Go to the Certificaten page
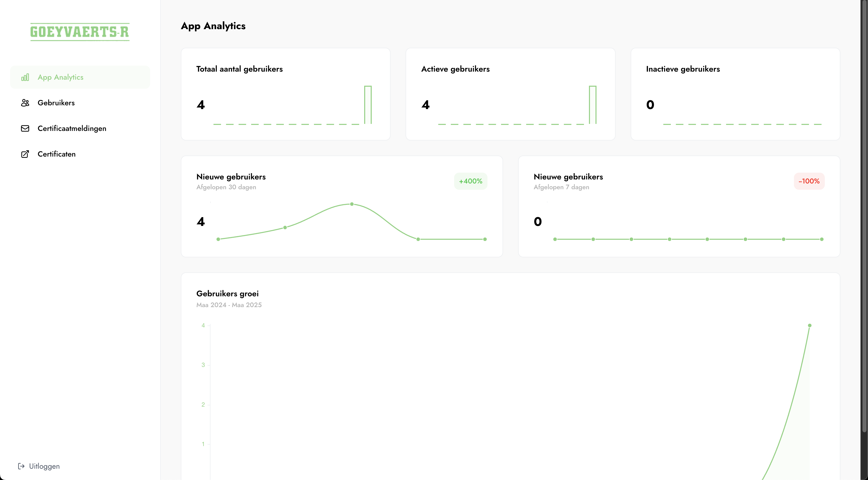This screenshot has width=868, height=480. point(57,154)
